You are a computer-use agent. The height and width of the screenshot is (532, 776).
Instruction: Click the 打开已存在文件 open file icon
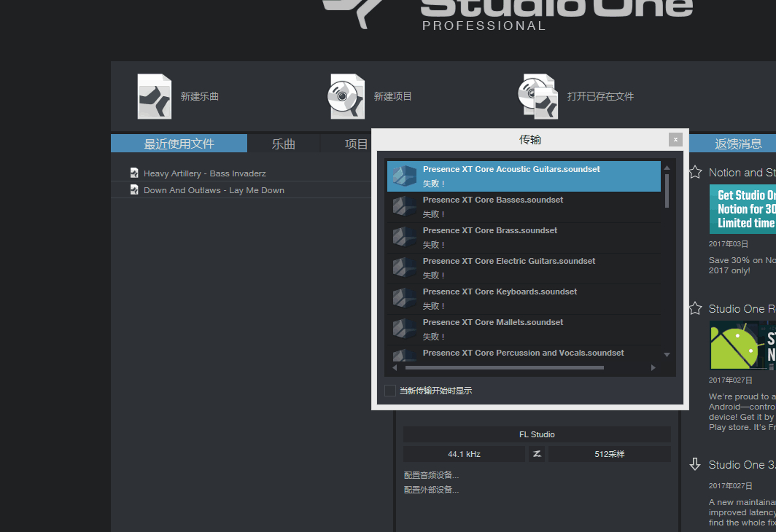coord(538,96)
